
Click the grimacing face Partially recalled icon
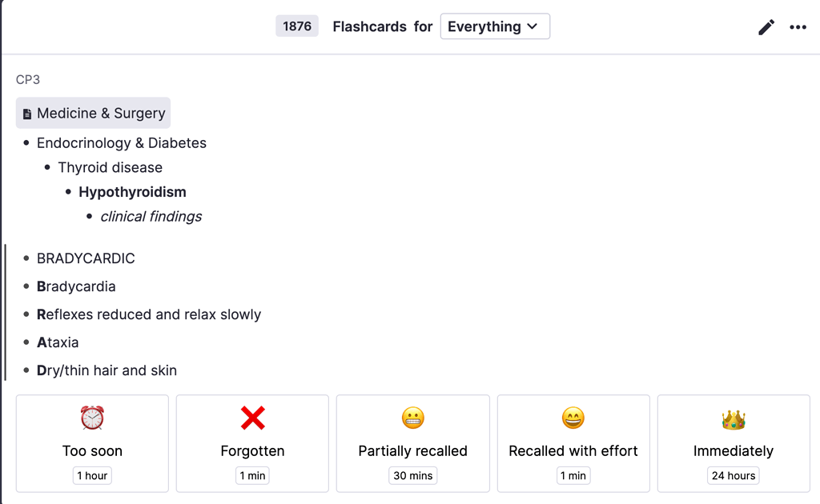pyautogui.click(x=413, y=418)
